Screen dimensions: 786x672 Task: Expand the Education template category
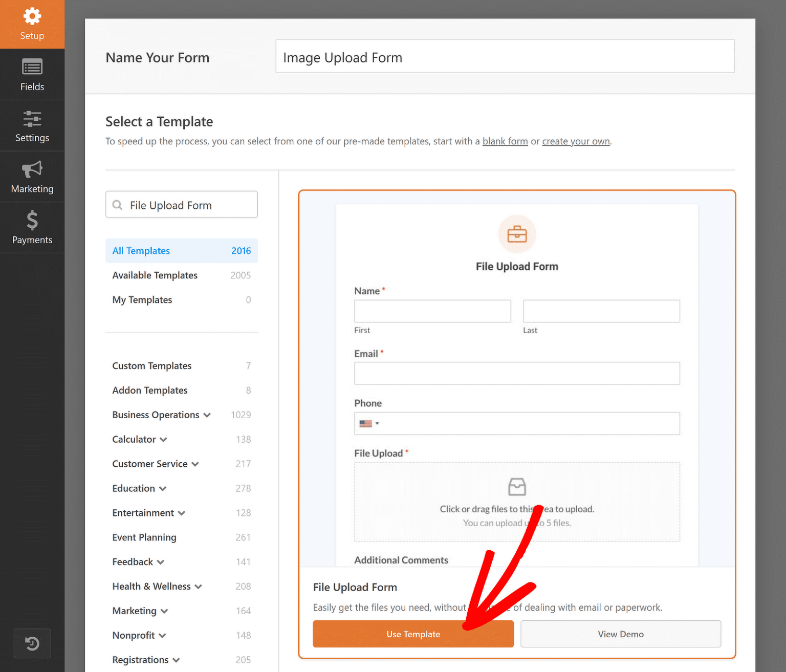[162, 488]
